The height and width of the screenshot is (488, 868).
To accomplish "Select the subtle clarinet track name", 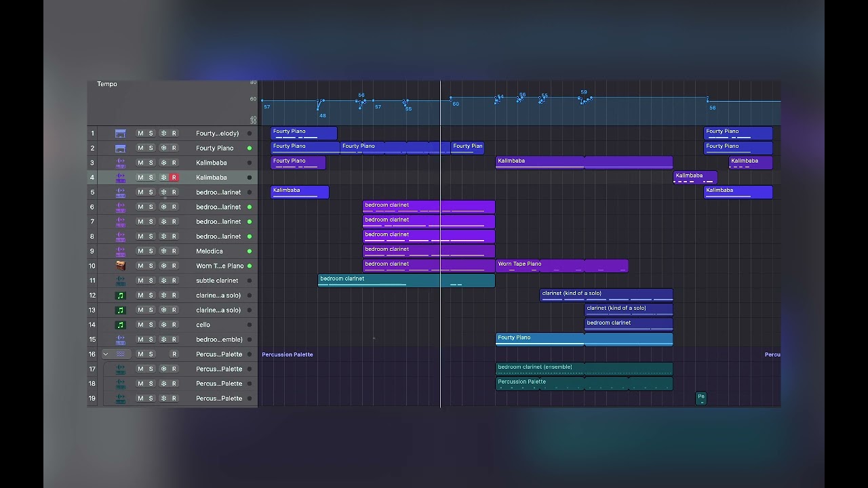I will [x=217, y=281].
